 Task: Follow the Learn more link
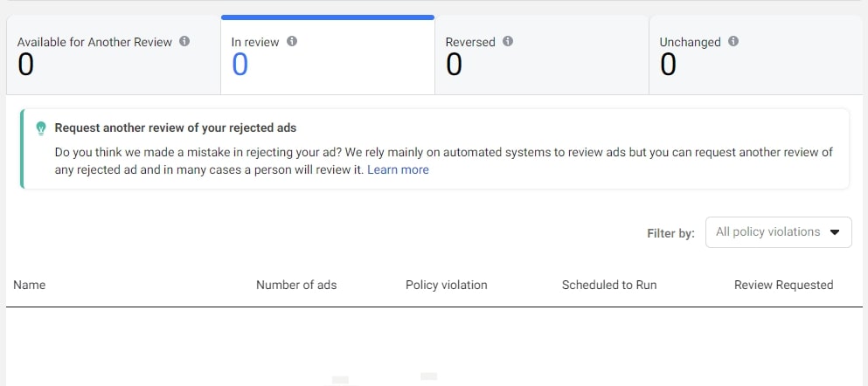398,170
